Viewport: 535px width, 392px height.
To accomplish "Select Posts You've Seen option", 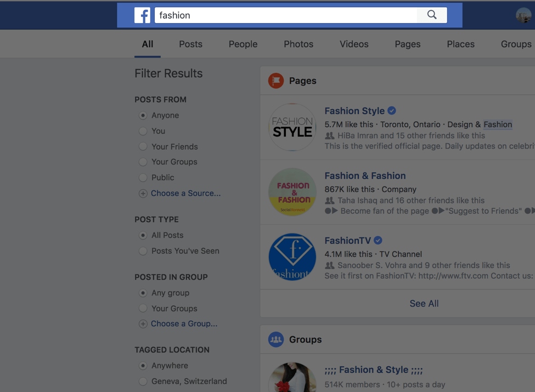I will point(143,251).
